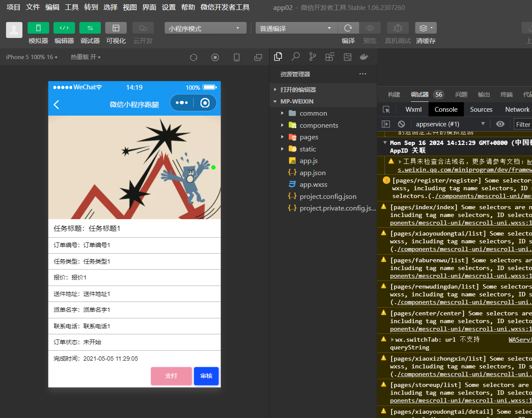
Task: Open source control via the branch icon
Action: 313,57
